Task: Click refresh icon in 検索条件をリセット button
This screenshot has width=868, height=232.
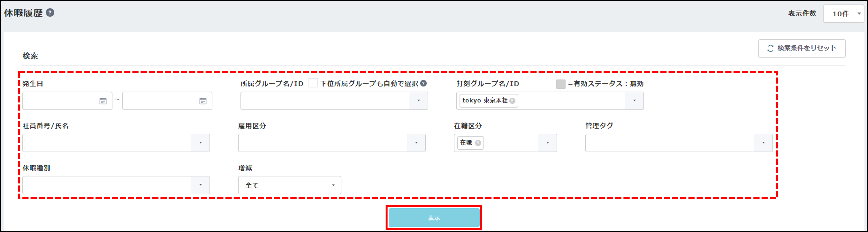Action: (770, 48)
